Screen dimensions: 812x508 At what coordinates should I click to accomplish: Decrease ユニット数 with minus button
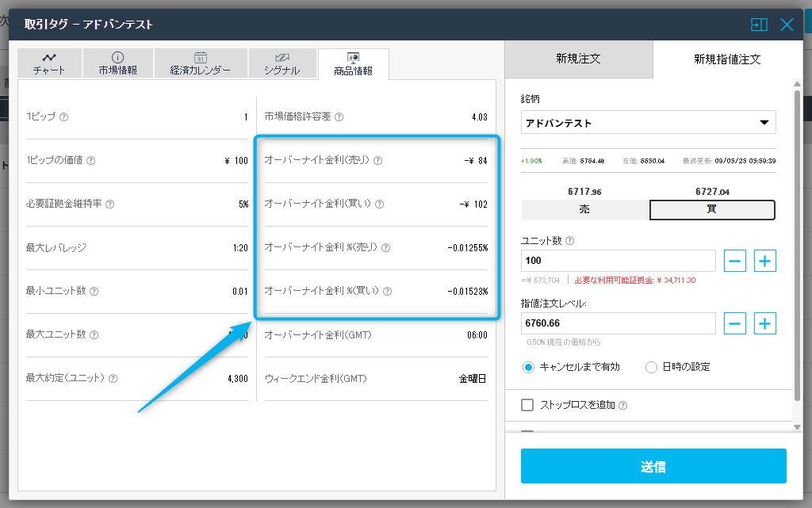[x=735, y=261]
